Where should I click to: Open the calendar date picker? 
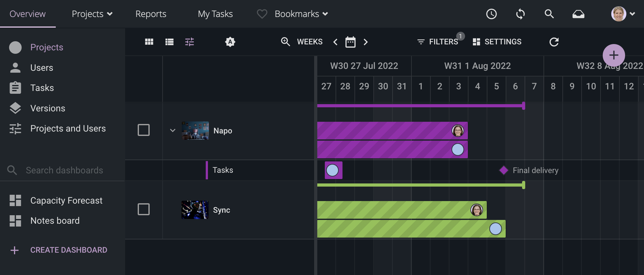click(x=350, y=42)
